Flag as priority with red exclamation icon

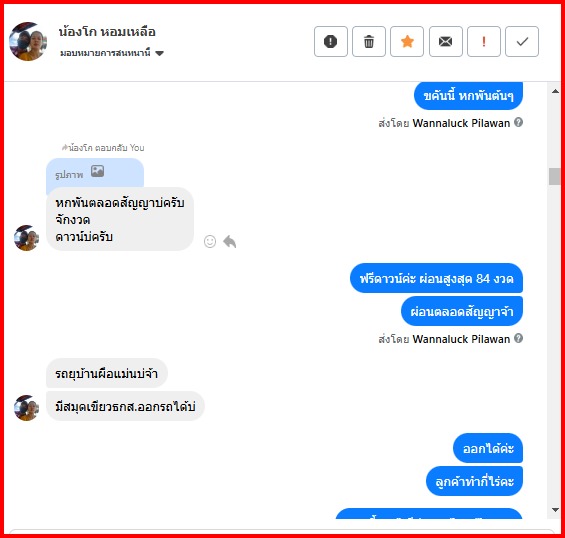pos(484,41)
